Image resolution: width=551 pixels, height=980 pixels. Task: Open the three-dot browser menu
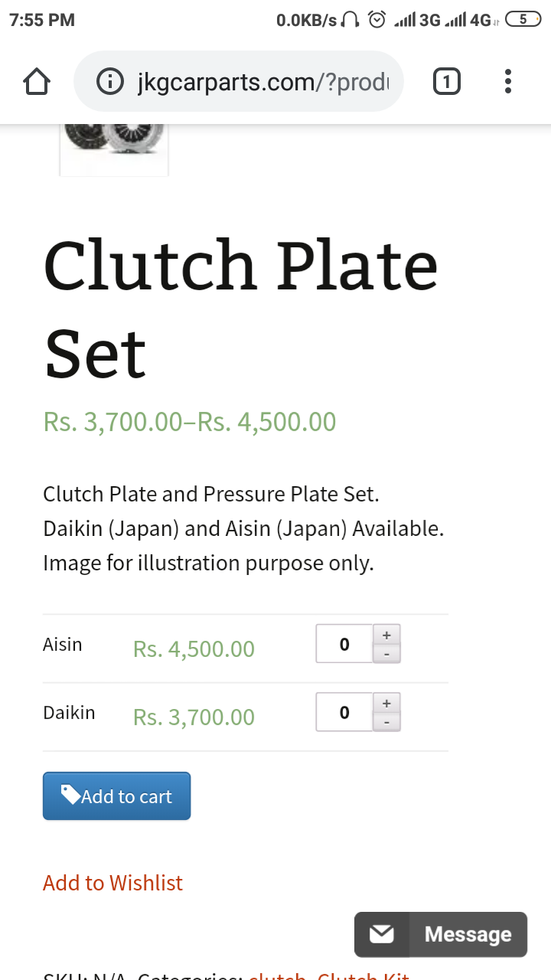click(508, 81)
